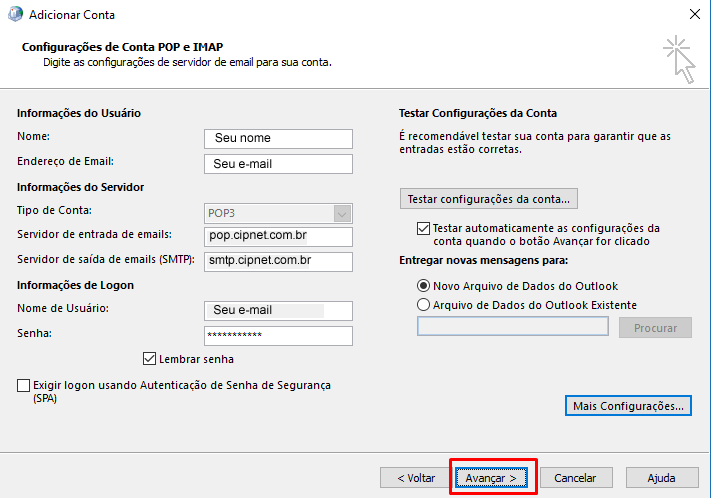Focus the Nome de Usuário field

coord(278,311)
